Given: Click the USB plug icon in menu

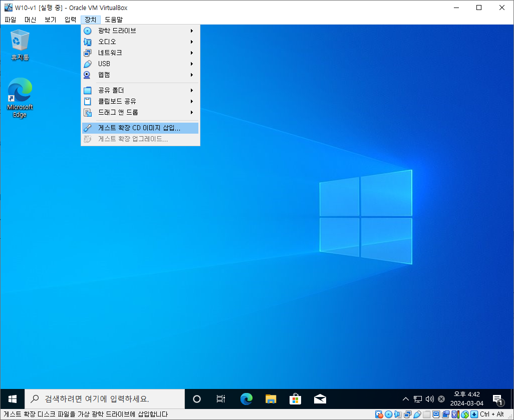Looking at the screenshot, I should pyautogui.click(x=88, y=64).
